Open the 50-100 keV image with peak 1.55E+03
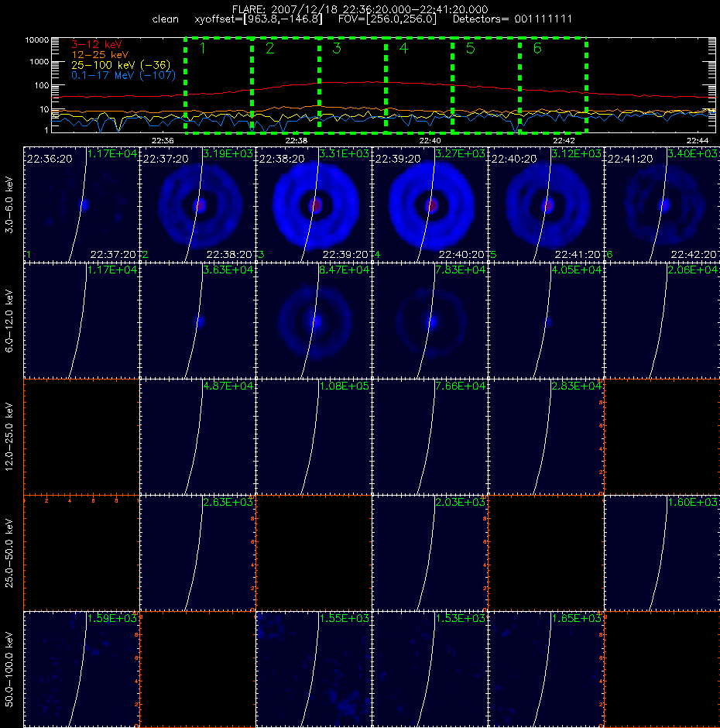This screenshot has height=728, width=720. [x=314, y=669]
